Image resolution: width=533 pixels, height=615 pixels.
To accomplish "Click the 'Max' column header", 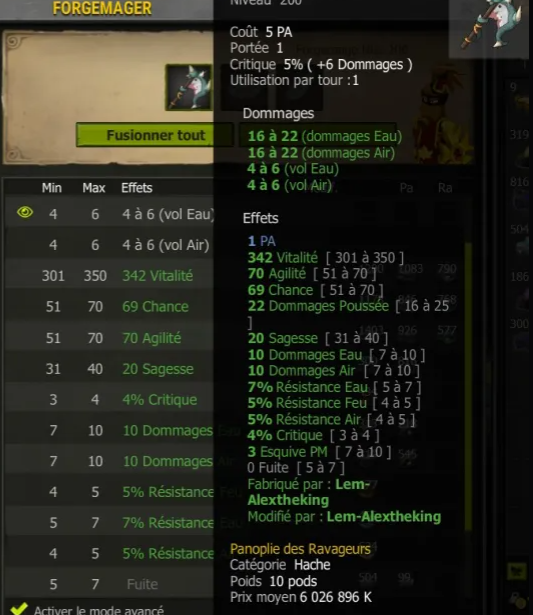I will [x=94, y=188].
